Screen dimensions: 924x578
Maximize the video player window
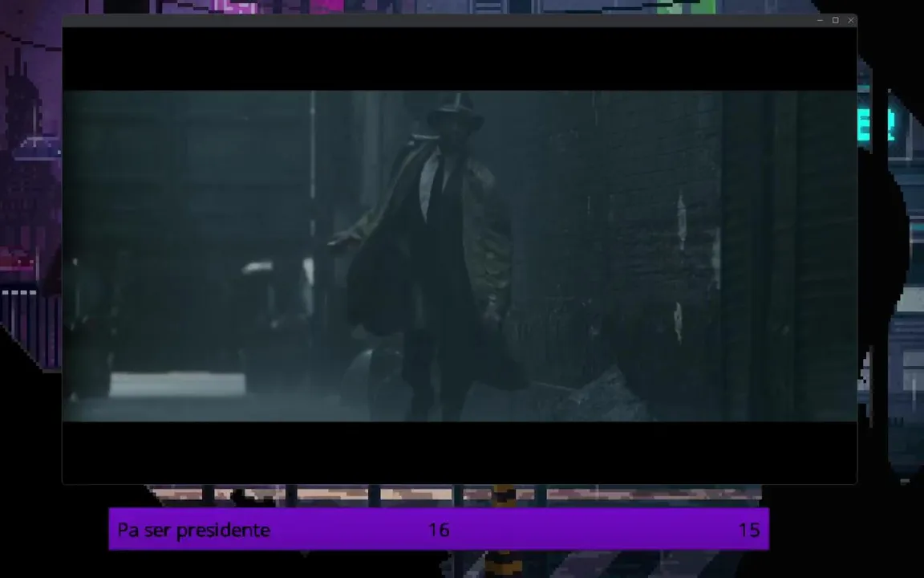pos(835,20)
